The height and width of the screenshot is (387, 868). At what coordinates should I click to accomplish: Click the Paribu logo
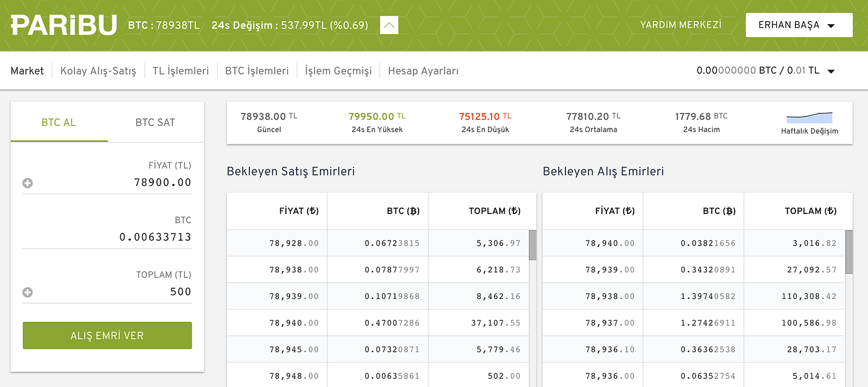click(64, 25)
